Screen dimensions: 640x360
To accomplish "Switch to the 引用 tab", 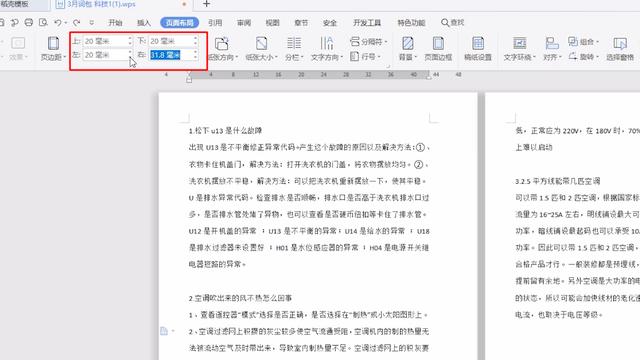I will (215, 23).
